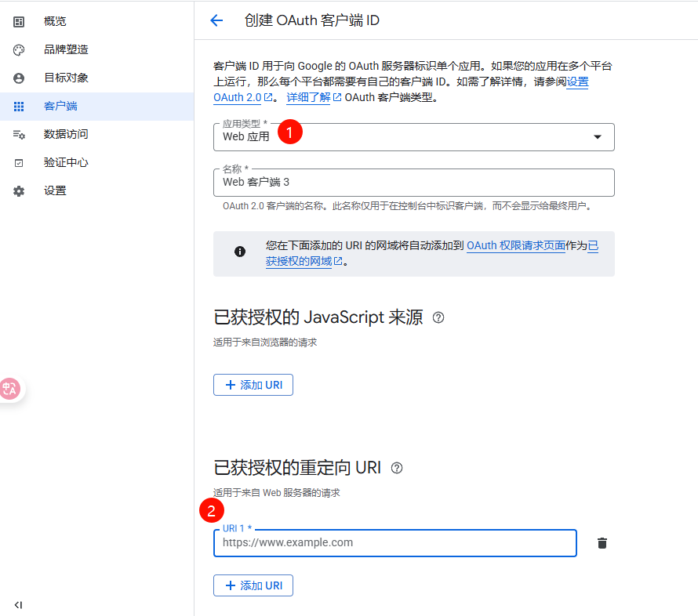The width and height of the screenshot is (698, 616).
Task: Click the 验证中心 checkbox icon in sidebar
Action: (x=19, y=163)
